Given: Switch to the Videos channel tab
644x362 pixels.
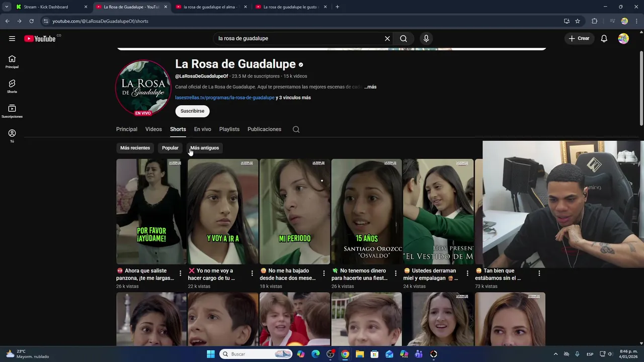Looking at the screenshot, I should pos(153,129).
